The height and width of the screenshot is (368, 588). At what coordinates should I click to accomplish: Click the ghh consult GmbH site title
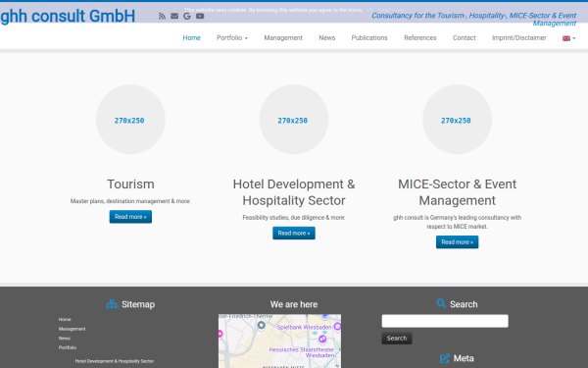click(68, 16)
